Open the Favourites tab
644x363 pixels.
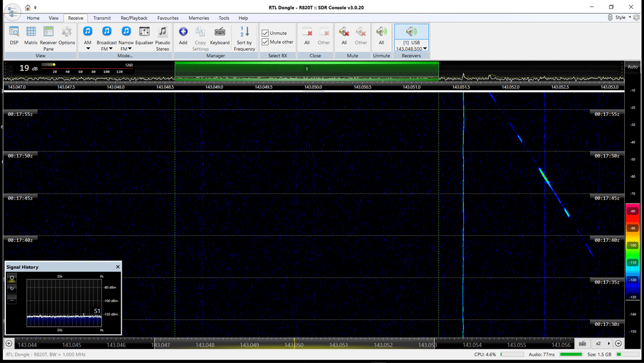(x=168, y=18)
